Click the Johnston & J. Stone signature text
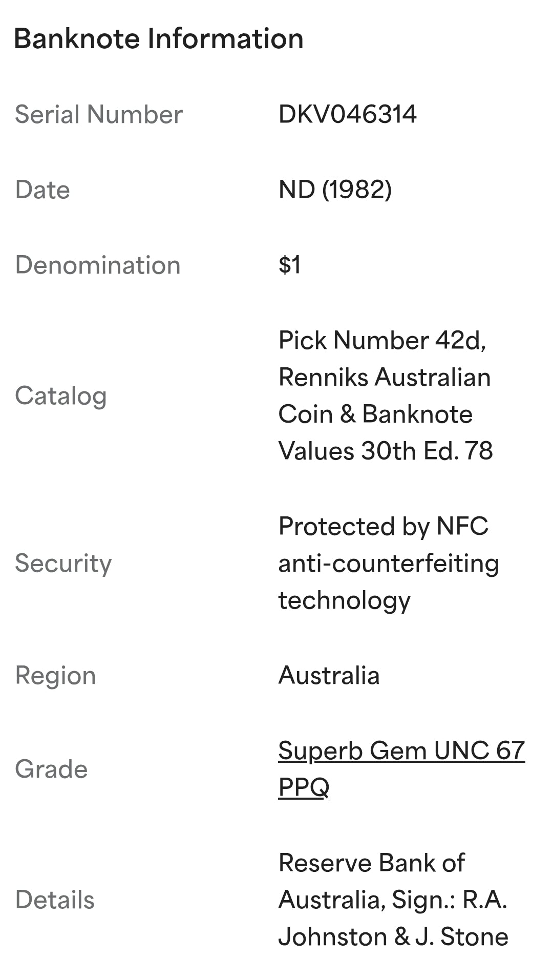Image resolution: width=553 pixels, height=980 pixels. point(393,936)
